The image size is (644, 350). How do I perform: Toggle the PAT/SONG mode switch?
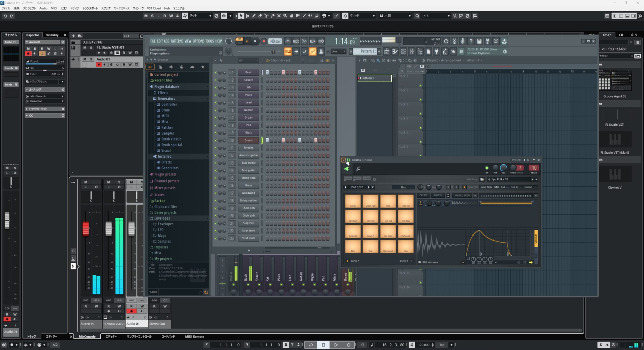[239, 41]
